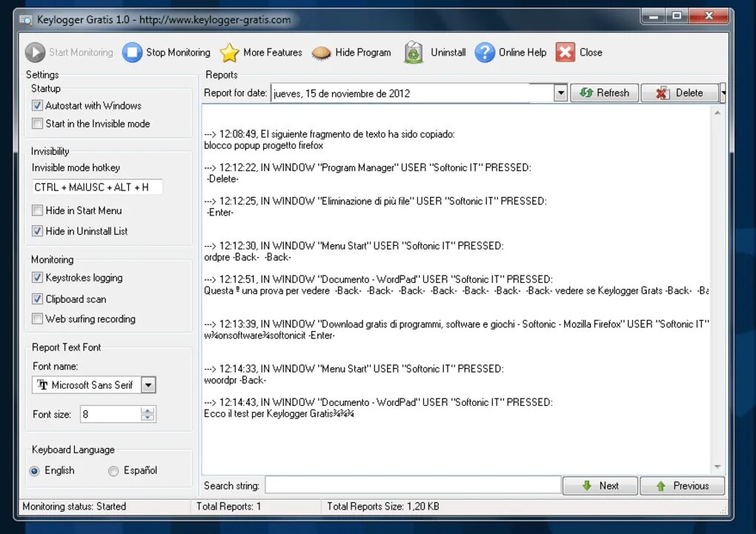Increase font size with up spinner
This screenshot has width=756, height=534.
point(147,410)
